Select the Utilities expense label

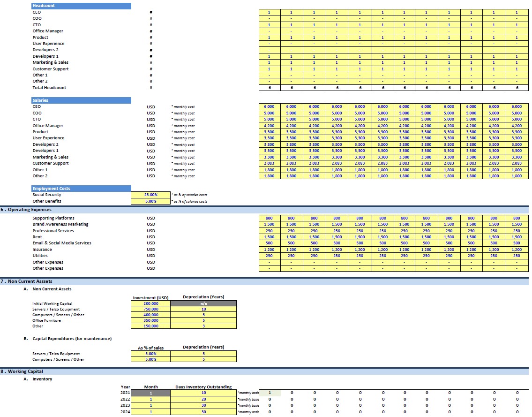40,256
